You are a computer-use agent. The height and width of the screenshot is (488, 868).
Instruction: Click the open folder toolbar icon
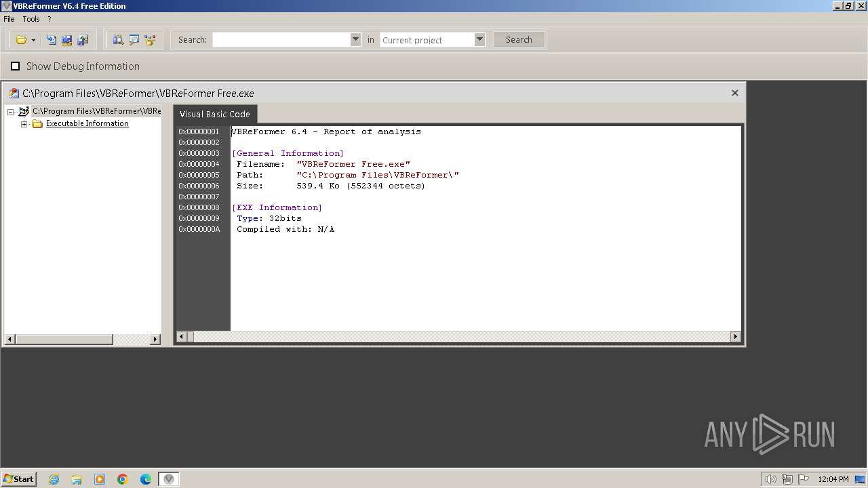click(x=21, y=40)
